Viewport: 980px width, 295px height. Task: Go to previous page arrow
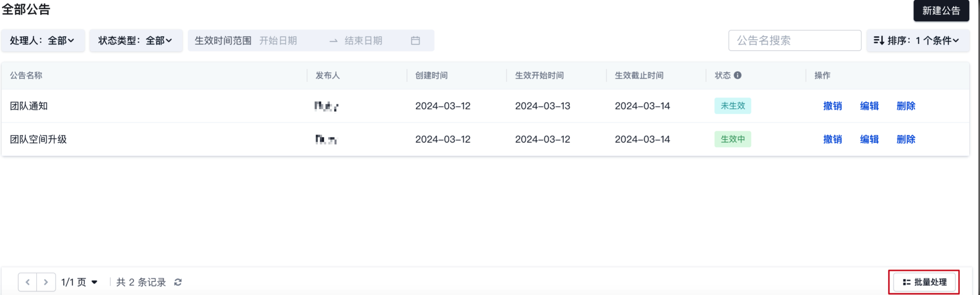pos(28,282)
